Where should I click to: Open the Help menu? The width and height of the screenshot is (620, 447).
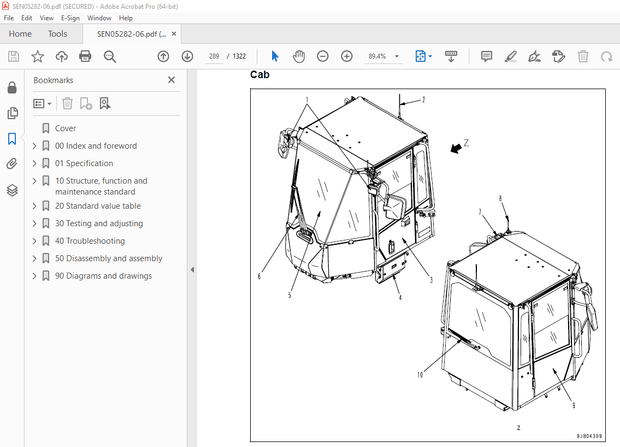(126, 18)
